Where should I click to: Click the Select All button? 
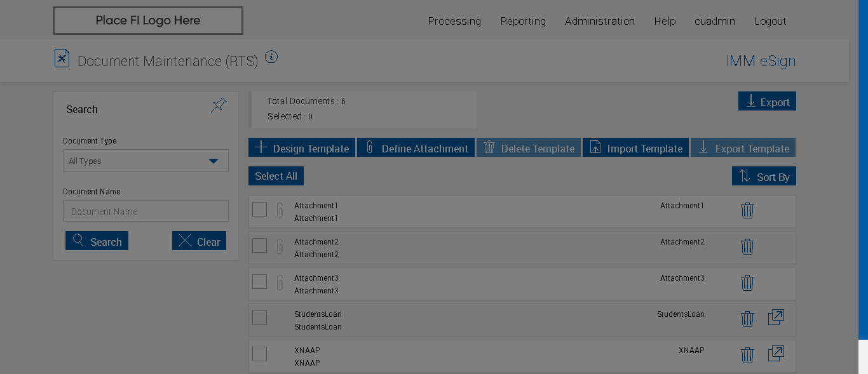click(x=276, y=177)
